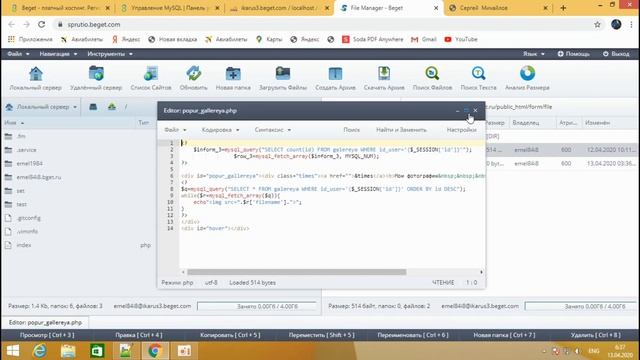The height and width of the screenshot is (360, 640).
Task: Open editor Настройки
Action: 462,130
